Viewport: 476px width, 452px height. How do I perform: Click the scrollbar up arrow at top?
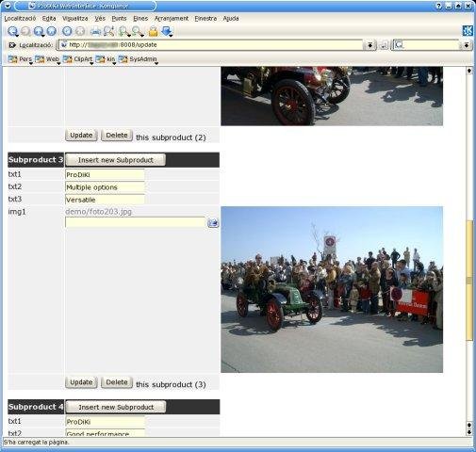tap(469, 71)
